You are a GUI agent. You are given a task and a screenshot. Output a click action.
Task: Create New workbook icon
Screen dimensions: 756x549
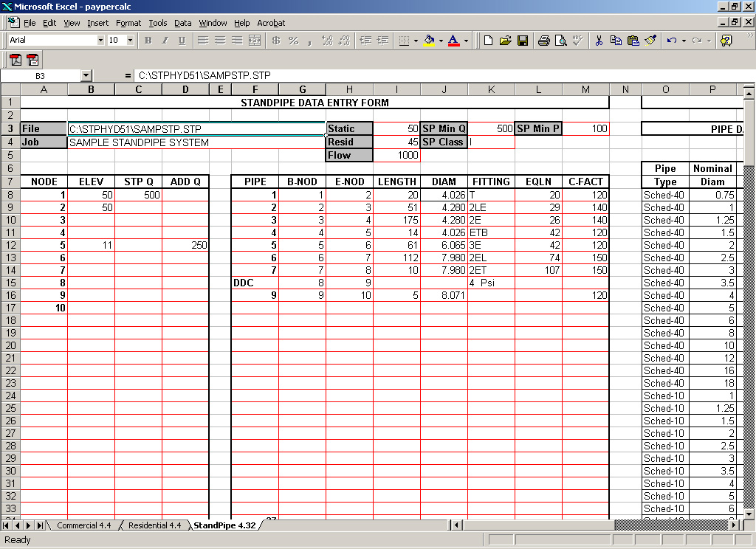point(488,41)
